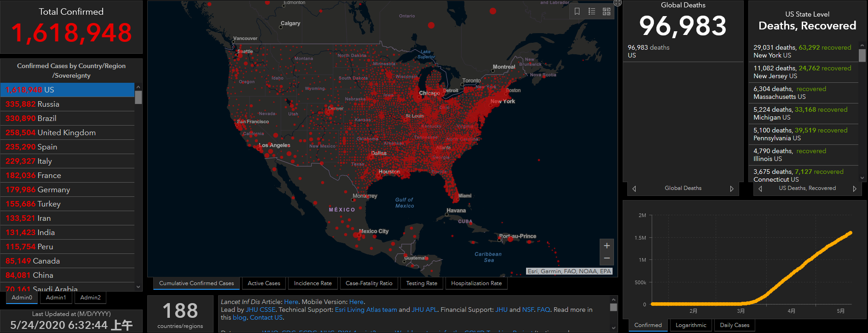Select the '179,986 Germany' row
The height and width of the screenshot is (333, 868).
pos(68,189)
